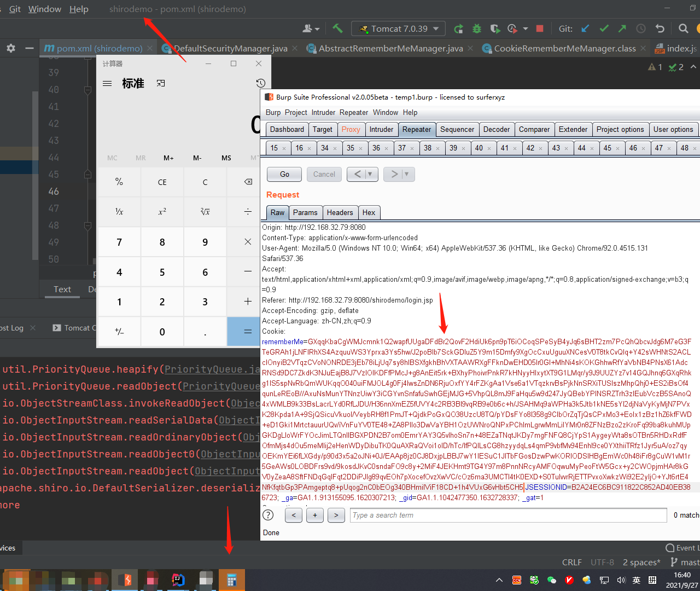This screenshot has width=700, height=591.
Task: Open search with the magnifier icon
Action: point(682,28)
